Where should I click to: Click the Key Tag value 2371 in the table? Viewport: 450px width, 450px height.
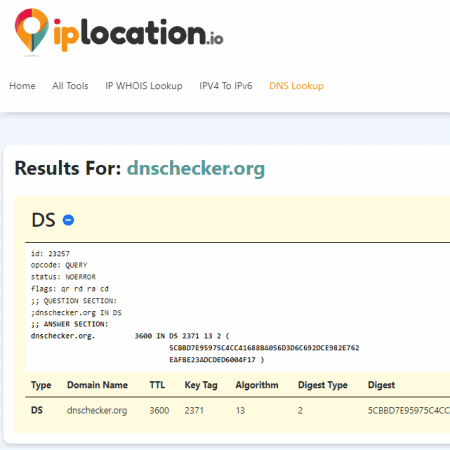coord(194,410)
